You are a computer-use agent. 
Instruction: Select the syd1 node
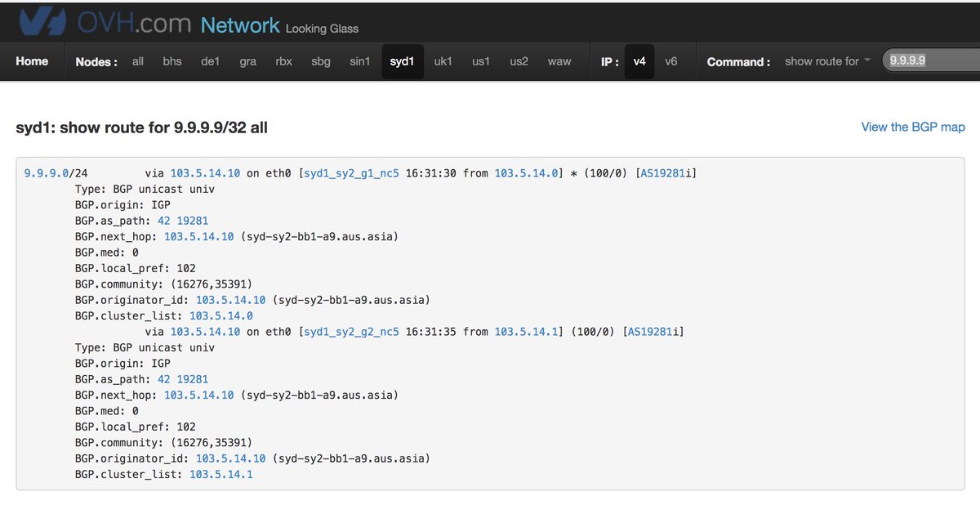point(403,61)
